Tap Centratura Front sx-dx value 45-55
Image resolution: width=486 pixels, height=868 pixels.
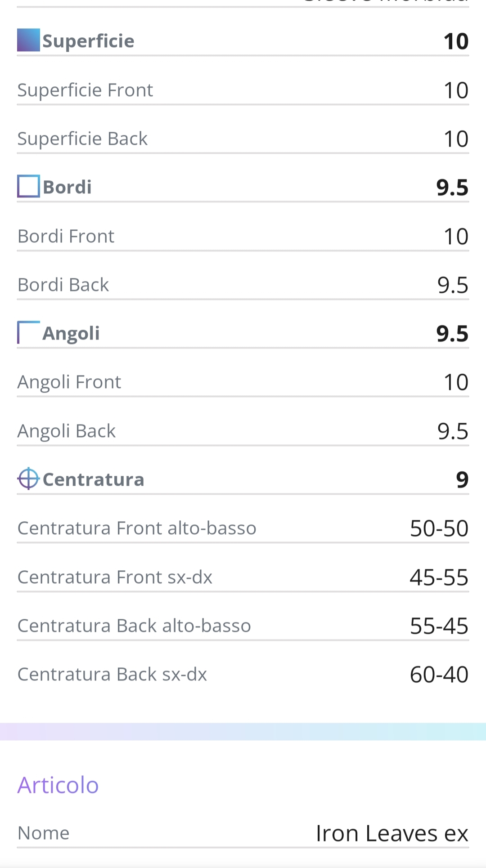click(x=439, y=577)
